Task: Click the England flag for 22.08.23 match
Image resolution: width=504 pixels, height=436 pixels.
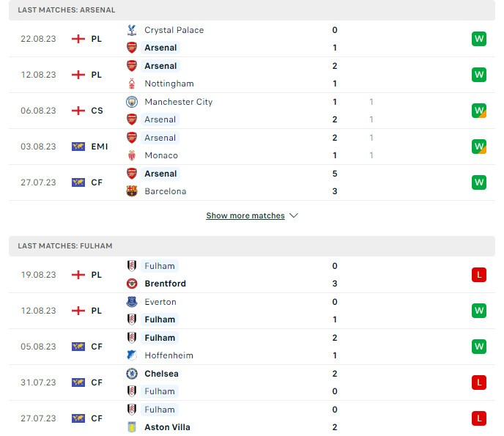Action: tap(78, 39)
